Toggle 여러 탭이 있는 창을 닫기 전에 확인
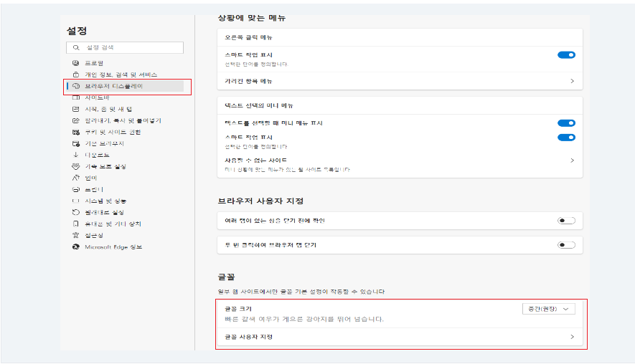This screenshot has height=364, width=635. [x=566, y=221]
